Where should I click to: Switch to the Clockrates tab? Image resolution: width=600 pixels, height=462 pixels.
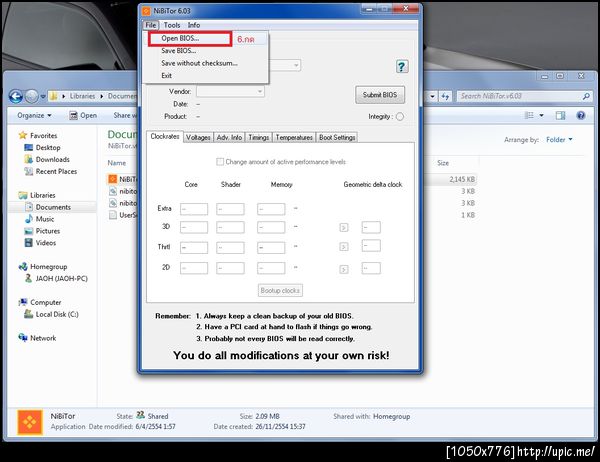(x=165, y=137)
